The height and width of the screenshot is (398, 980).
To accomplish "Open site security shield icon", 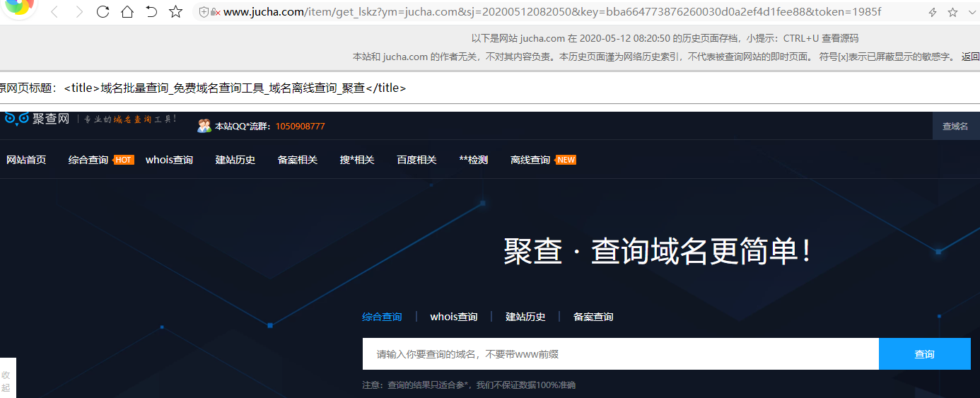I will coord(204,13).
